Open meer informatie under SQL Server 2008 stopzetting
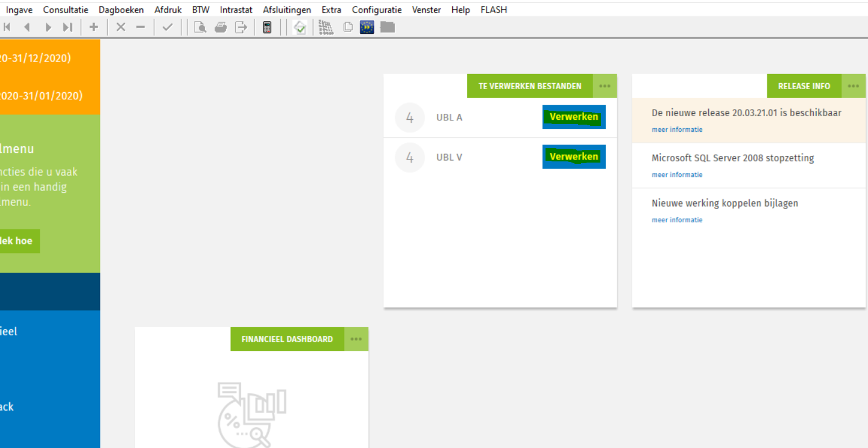The height and width of the screenshot is (448, 868). click(x=677, y=175)
